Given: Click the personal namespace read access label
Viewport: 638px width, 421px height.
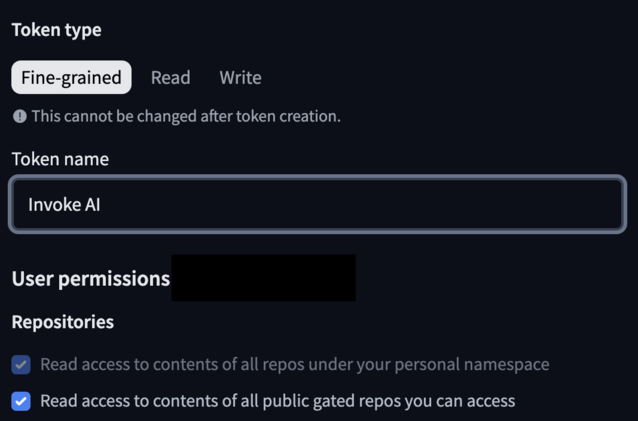Looking at the screenshot, I should point(294,365).
